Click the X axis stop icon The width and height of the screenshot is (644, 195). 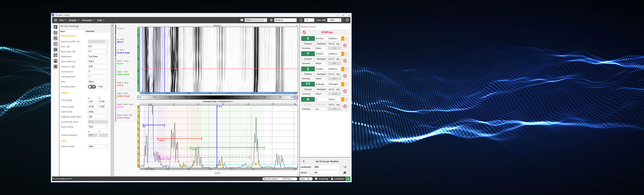(345, 45)
